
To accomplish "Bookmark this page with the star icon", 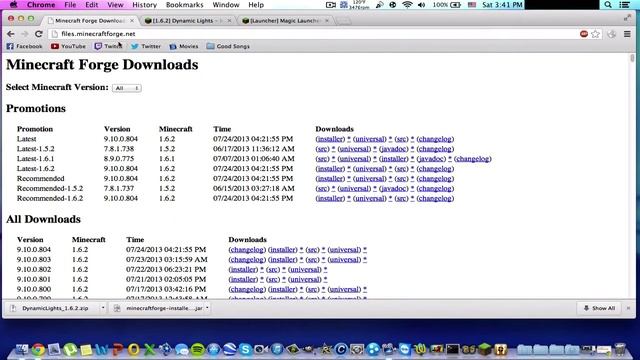I will point(596,34).
